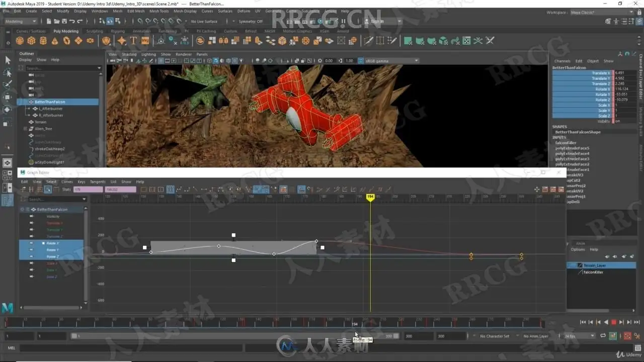Switch to the Rigging shelf tab
The height and width of the screenshot is (362, 644).
pyautogui.click(x=118, y=31)
